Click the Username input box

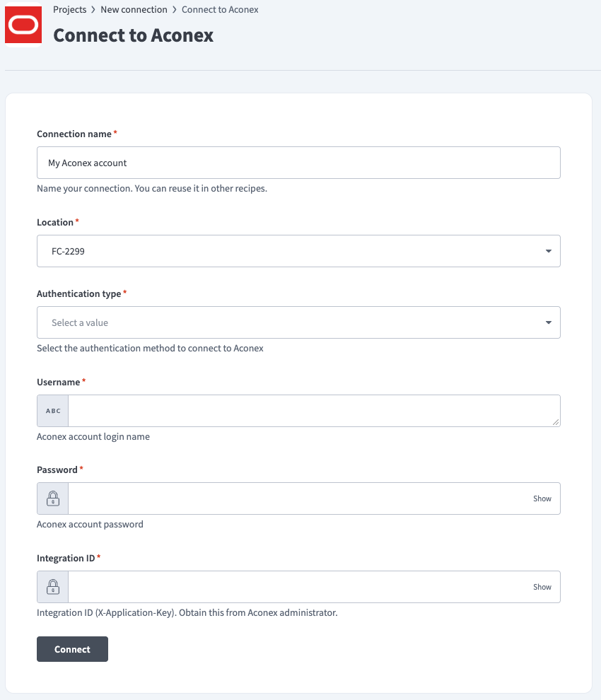[x=311, y=410]
